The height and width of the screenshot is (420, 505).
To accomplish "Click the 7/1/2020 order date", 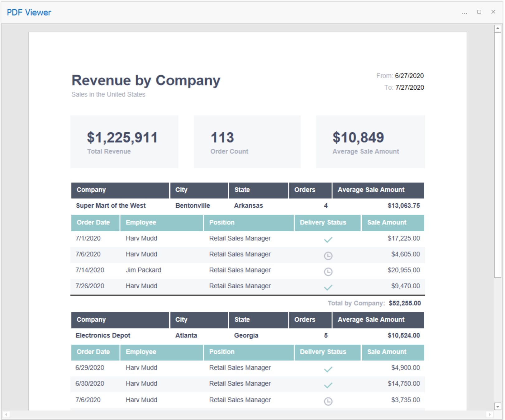I will pos(88,238).
